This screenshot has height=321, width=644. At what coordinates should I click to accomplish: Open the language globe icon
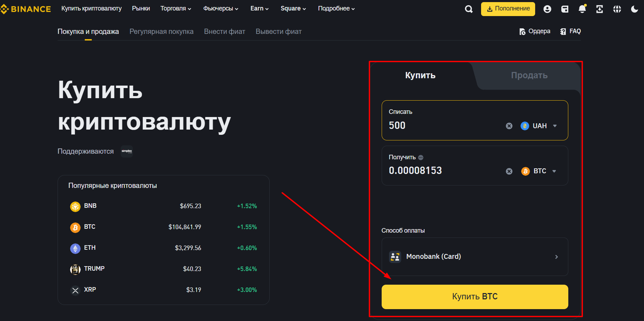point(617,9)
